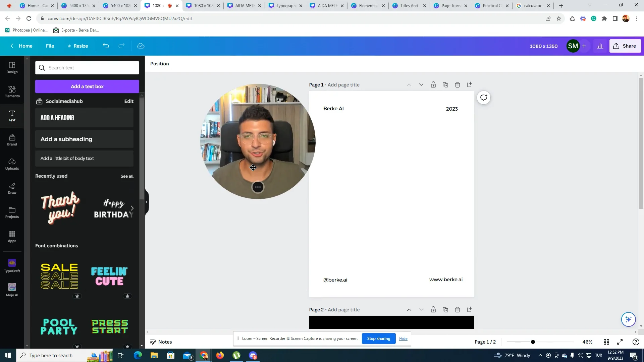Enter fullscreen present mode
644x362 pixels.
point(620,342)
